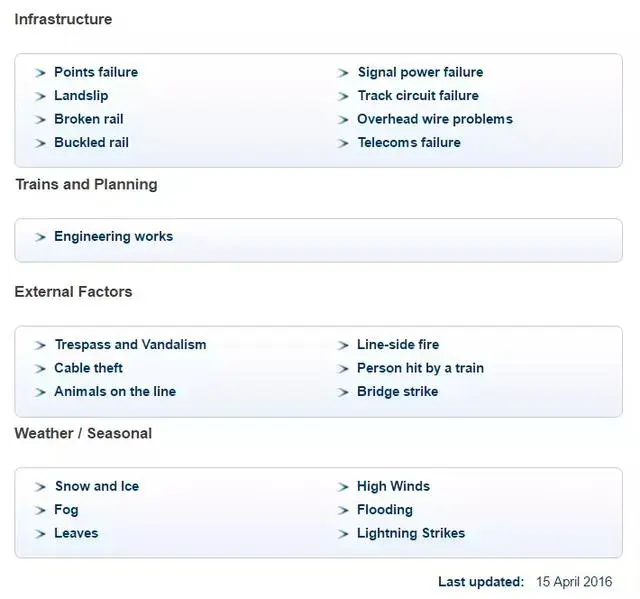Viewport: 640px width, 599px height.
Task: Click the arrow icon next to Landslip
Action: 40,96
